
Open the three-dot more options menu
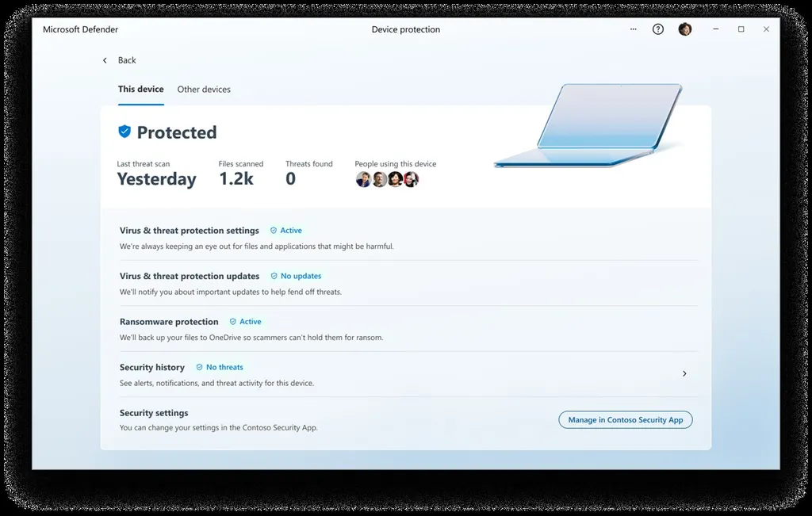click(x=633, y=29)
